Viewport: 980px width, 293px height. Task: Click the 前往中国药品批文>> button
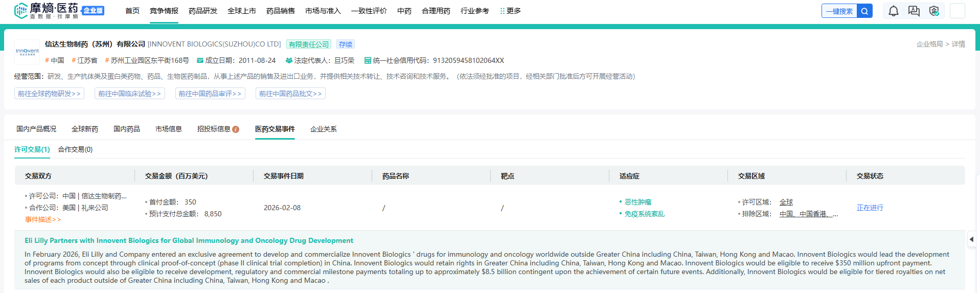290,94
